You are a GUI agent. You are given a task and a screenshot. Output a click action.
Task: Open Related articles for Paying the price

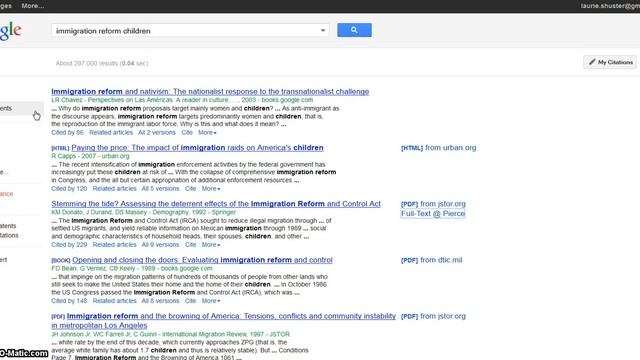[x=114, y=189]
